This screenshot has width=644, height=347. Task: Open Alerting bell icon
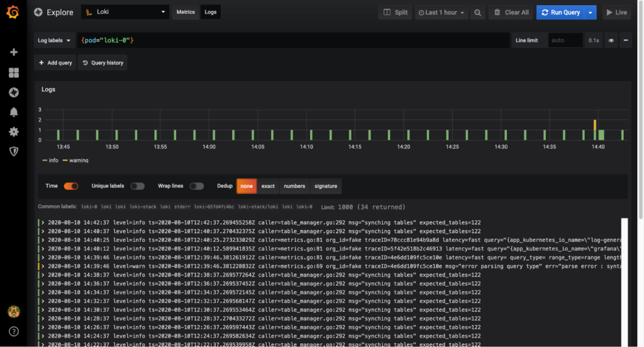13,112
